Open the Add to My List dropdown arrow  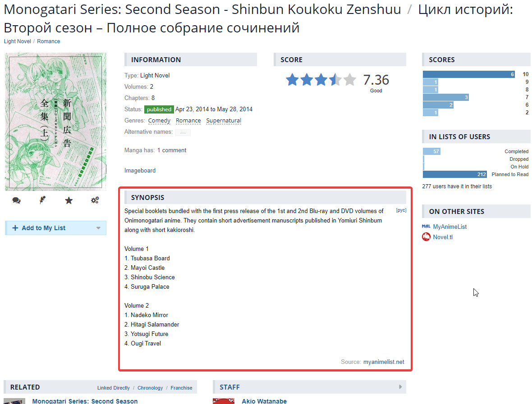tap(98, 228)
